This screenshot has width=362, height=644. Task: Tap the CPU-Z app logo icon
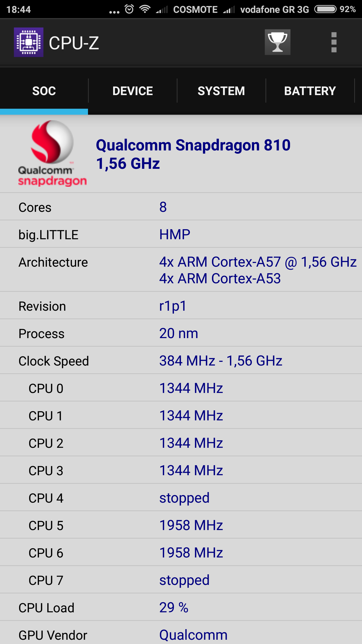coord(28,42)
